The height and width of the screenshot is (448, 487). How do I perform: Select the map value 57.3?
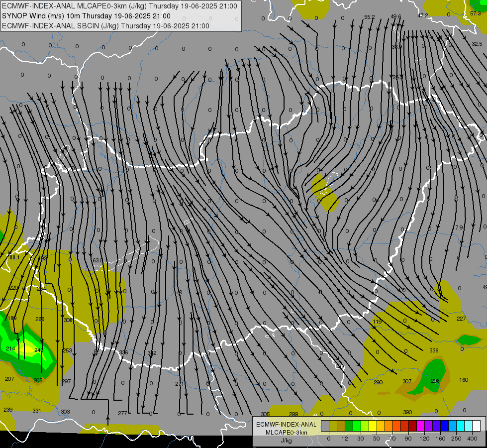click(476, 13)
